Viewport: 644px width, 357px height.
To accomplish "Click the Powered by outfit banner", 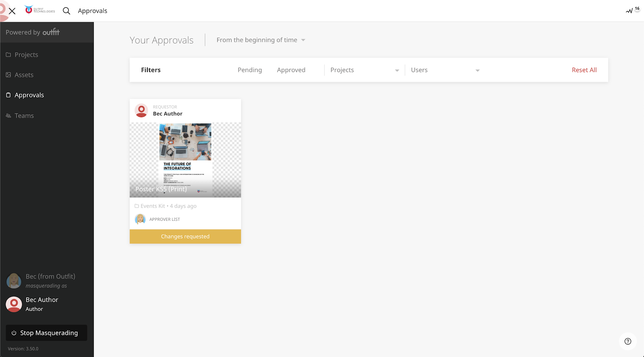I will click(47, 32).
